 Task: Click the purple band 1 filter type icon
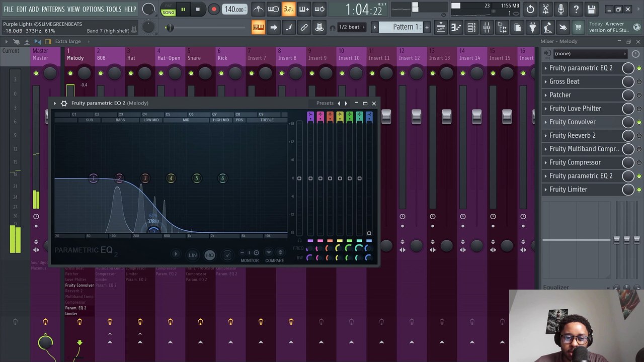click(x=310, y=117)
